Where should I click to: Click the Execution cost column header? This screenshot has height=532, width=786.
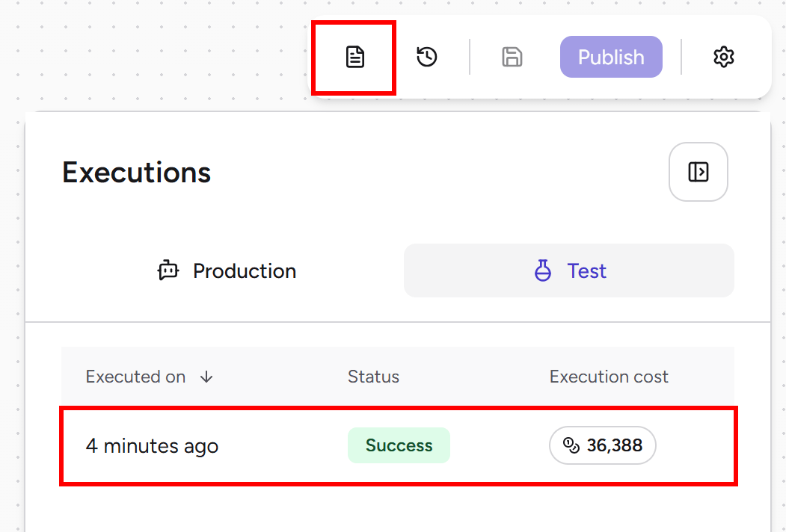[609, 377]
